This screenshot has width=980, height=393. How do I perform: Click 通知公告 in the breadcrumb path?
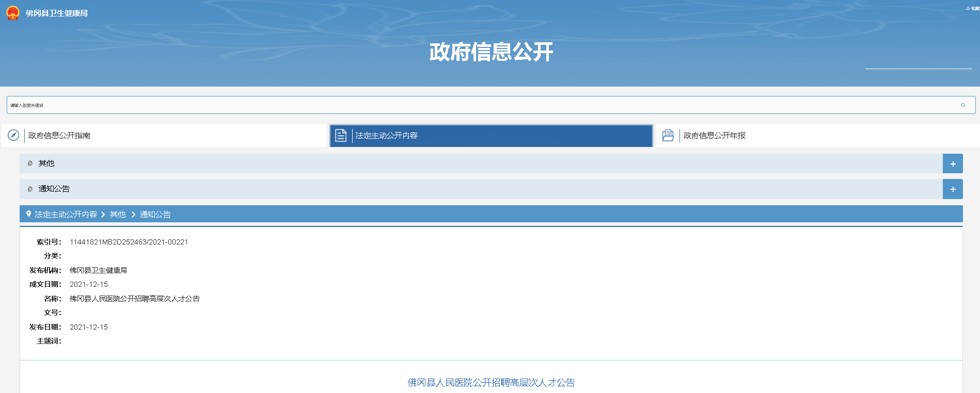pyautogui.click(x=155, y=215)
